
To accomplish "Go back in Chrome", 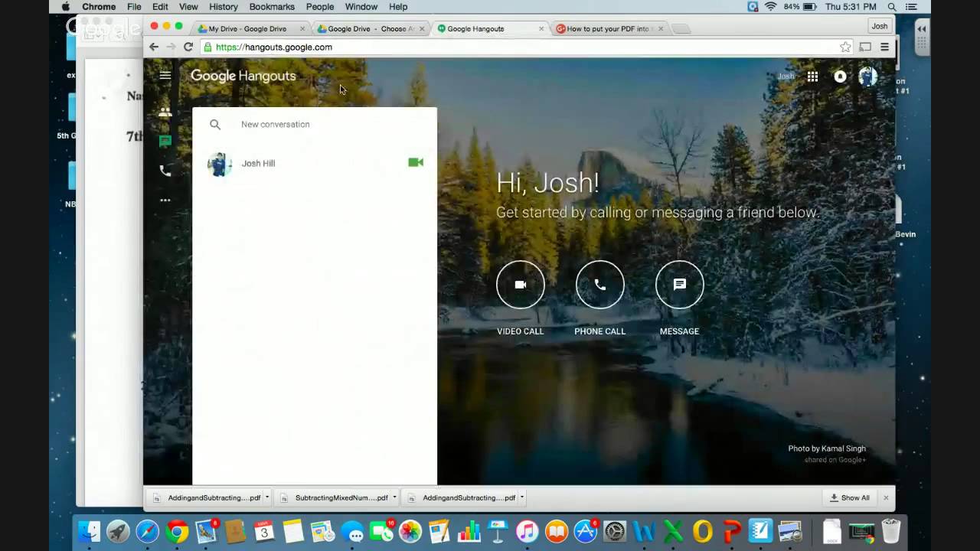I will 154,47.
